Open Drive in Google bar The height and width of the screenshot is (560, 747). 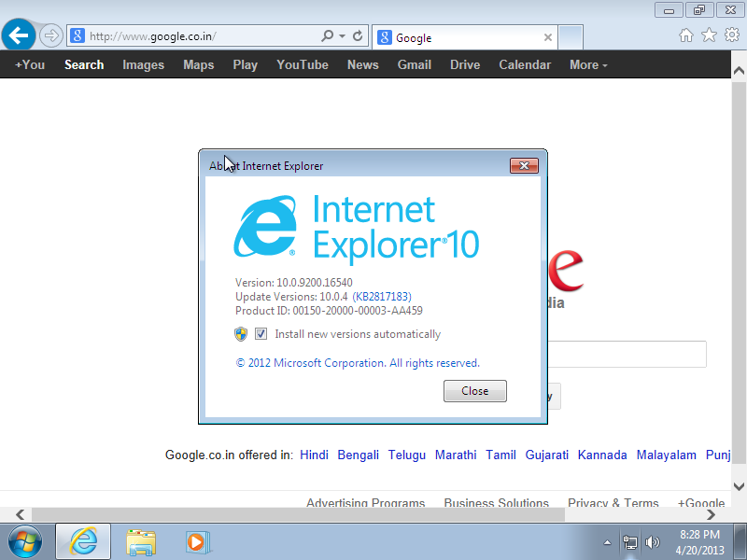coord(465,64)
